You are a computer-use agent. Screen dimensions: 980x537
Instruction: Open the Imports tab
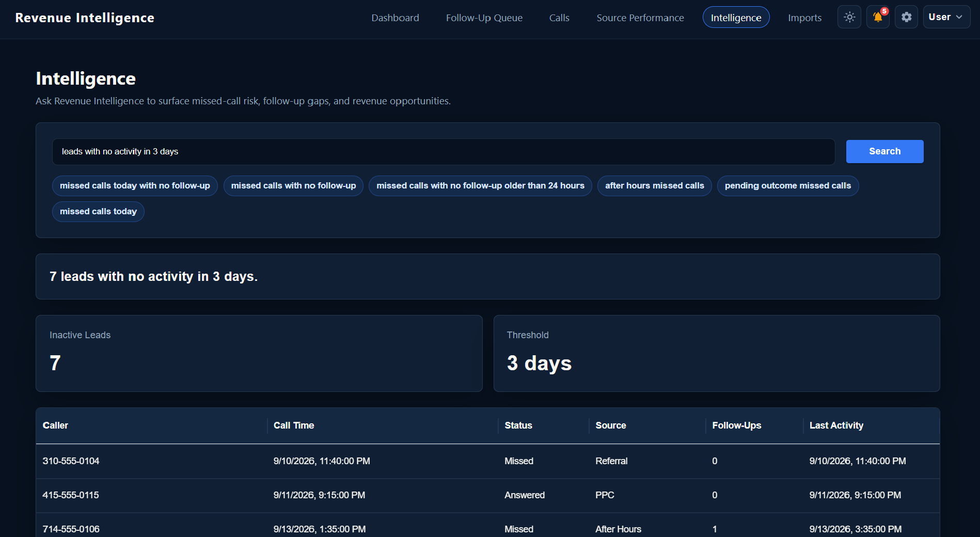tap(804, 18)
